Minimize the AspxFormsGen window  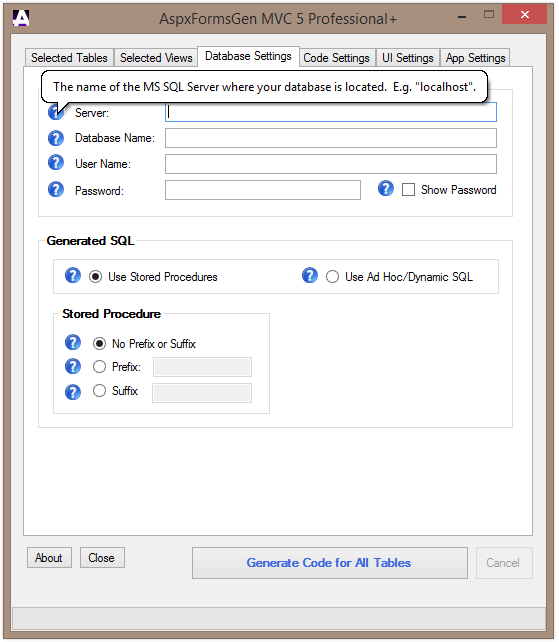click(x=462, y=16)
